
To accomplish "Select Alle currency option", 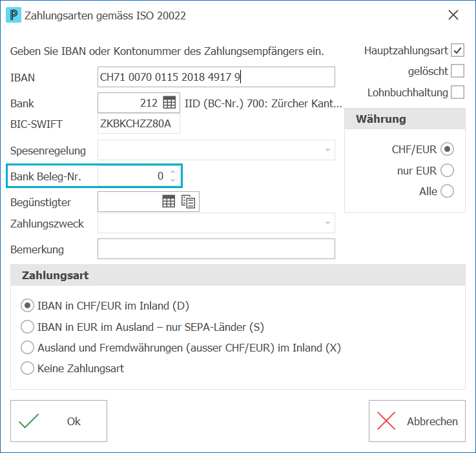I will [x=447, y=191].
